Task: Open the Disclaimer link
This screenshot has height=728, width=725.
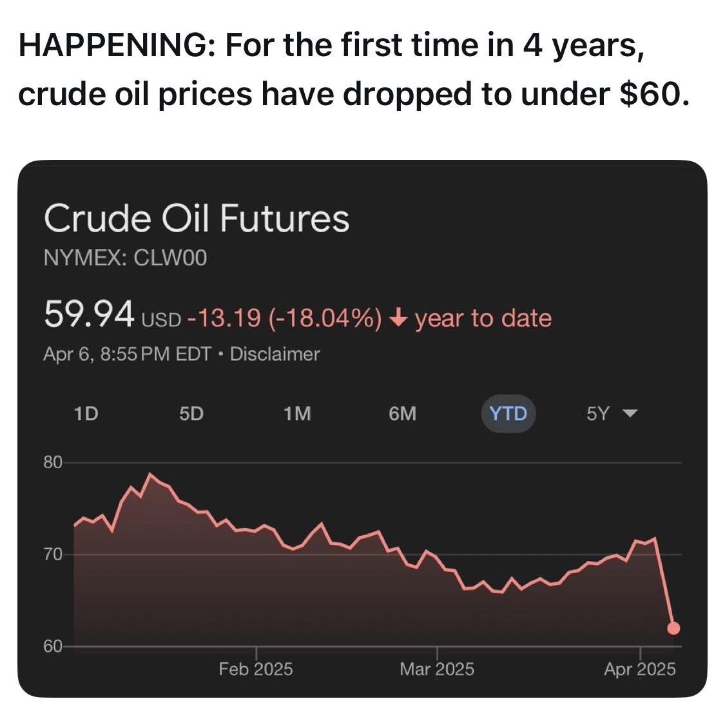Action: tap(275, 354)
